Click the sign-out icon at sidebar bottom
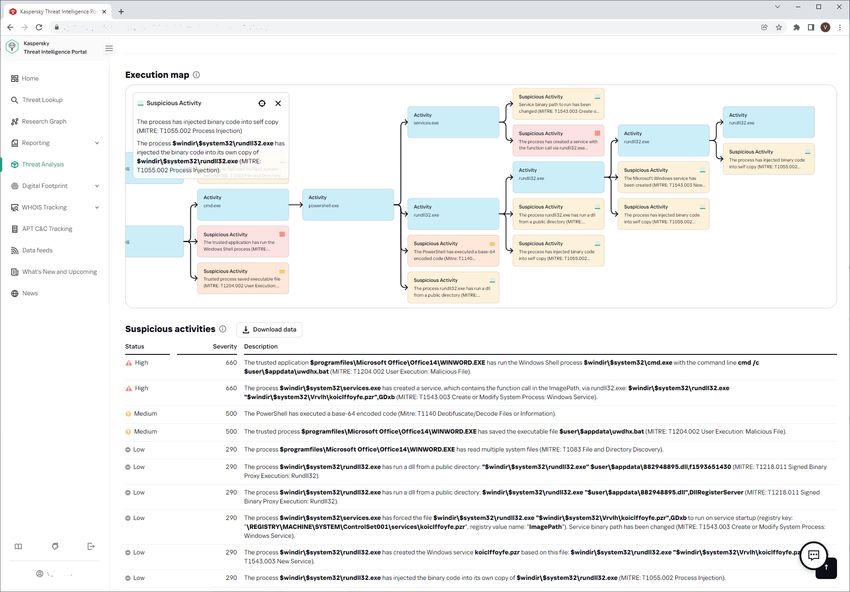Viewport: 850px width, 592px height. [x=91, y=546]
